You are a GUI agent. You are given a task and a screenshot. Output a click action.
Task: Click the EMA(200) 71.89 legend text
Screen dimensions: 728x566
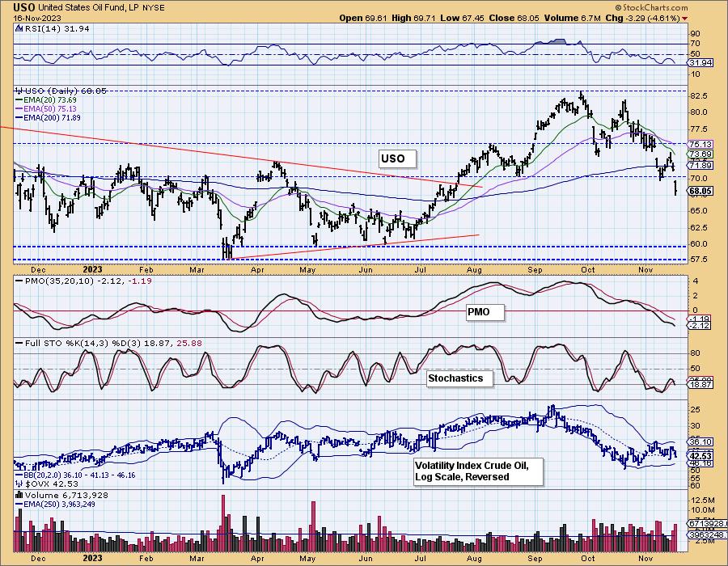[x=52, y=118]
